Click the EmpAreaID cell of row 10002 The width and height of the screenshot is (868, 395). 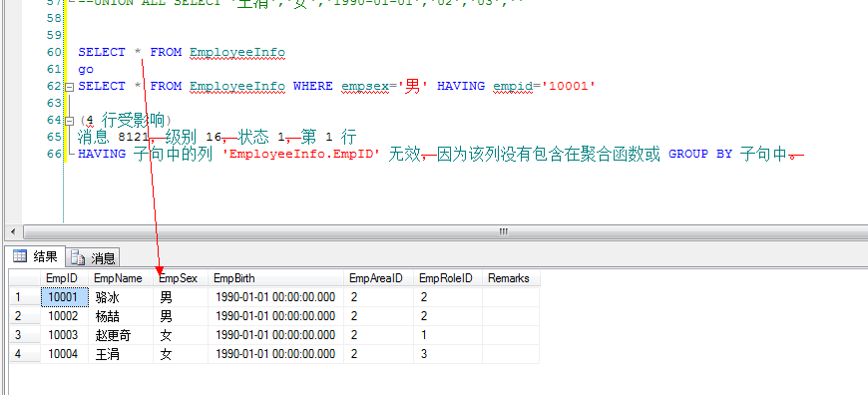(x=379, y=316)
